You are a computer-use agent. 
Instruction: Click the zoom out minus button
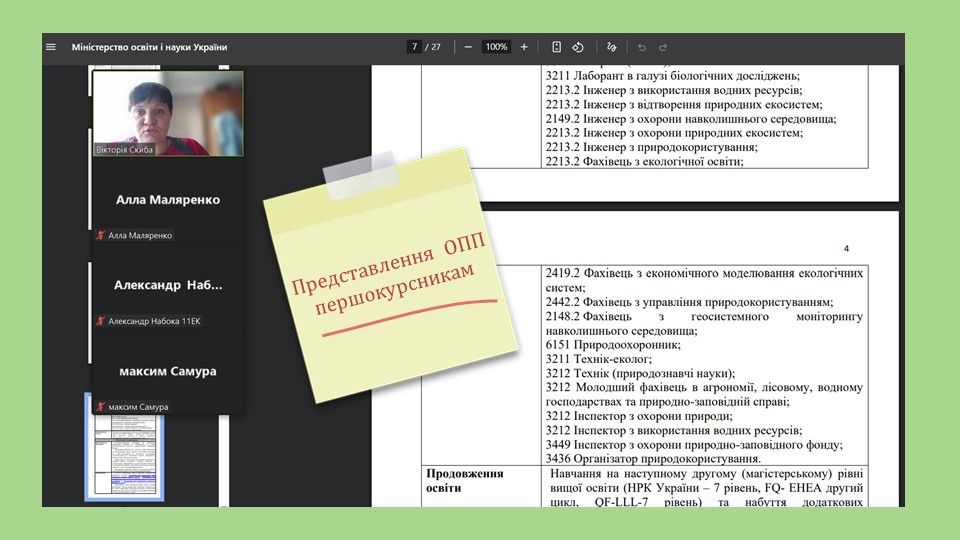pos(468,47)
